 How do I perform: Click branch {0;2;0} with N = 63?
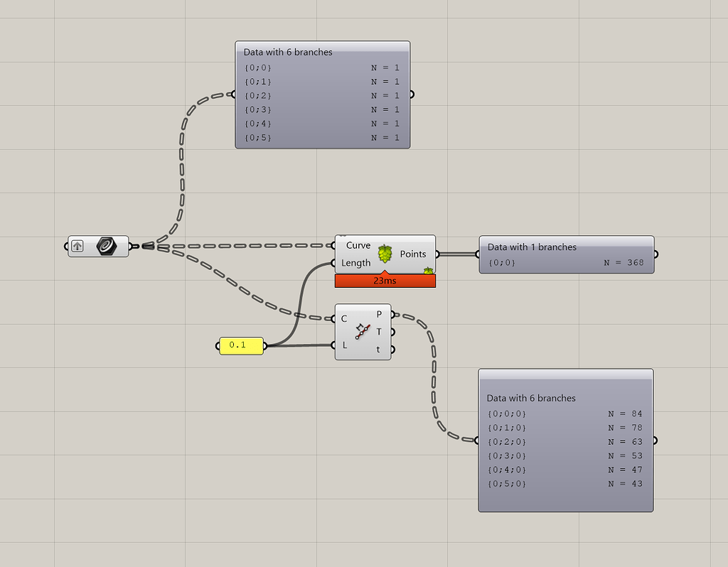(x=565, y=442)
